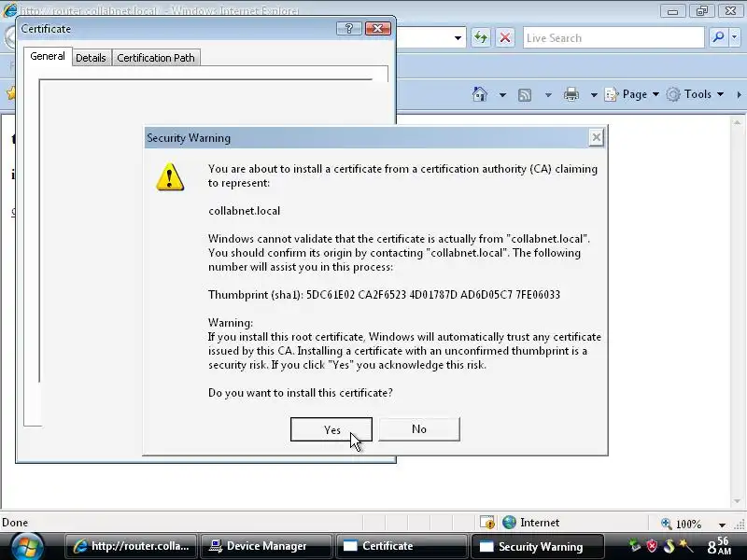Click the red shield tray icon
The image size is (747, 560).
652,546
